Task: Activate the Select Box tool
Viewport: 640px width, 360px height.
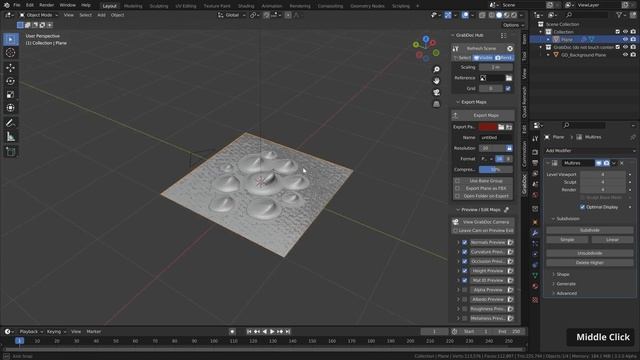Action: [11, 39]
